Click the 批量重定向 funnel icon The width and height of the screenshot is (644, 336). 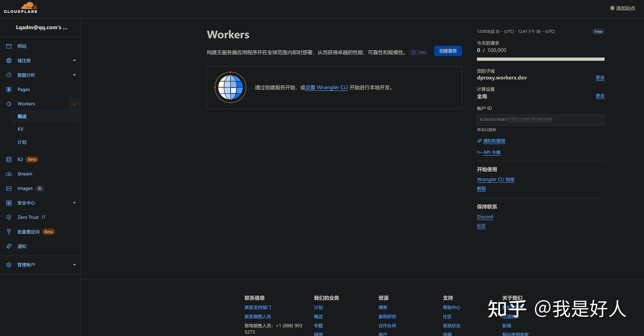click(x=9, y=232)
